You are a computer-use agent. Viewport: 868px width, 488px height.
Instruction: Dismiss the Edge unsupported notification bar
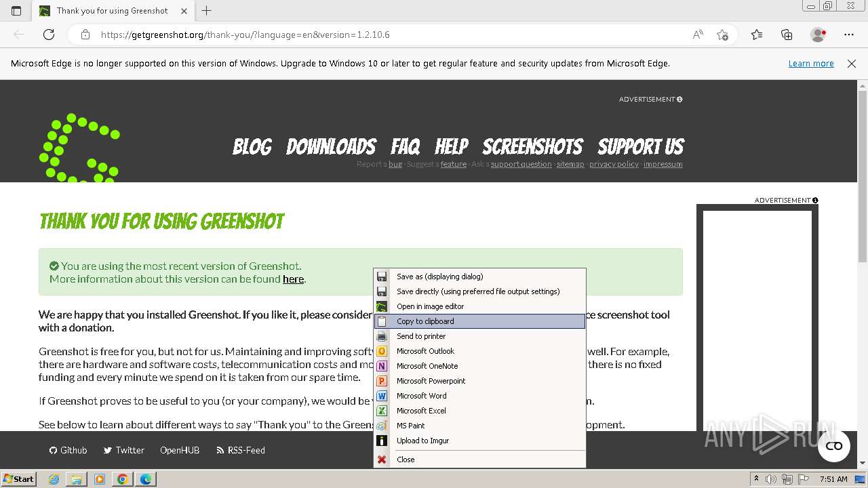point(852,63)
